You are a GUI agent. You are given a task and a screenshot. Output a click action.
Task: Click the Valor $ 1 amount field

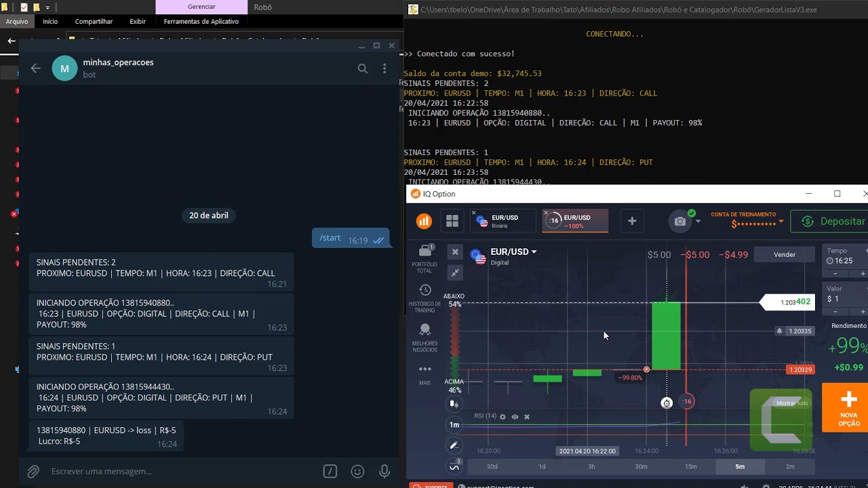(846, 294)
